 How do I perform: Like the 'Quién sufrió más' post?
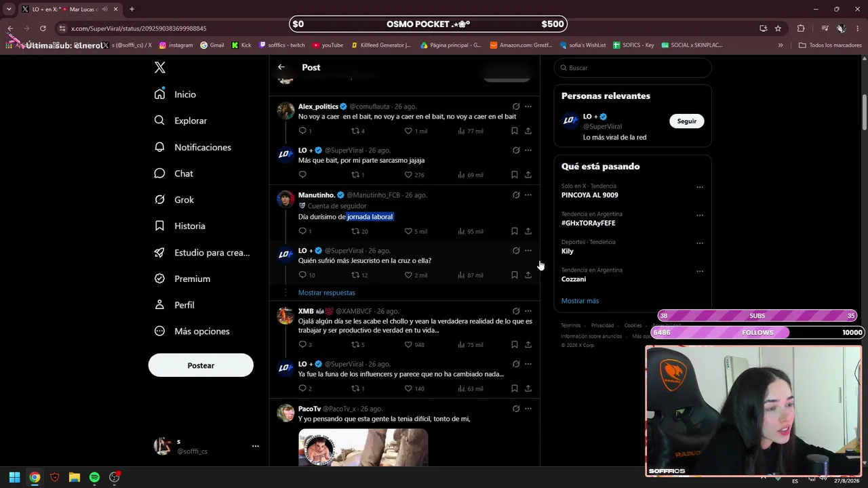point(408,275)
